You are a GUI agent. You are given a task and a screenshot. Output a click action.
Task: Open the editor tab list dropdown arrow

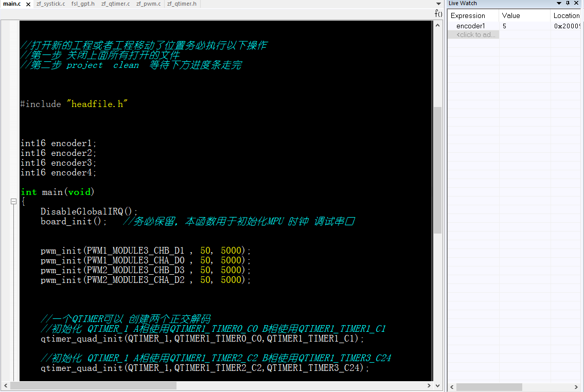[438, 4]
